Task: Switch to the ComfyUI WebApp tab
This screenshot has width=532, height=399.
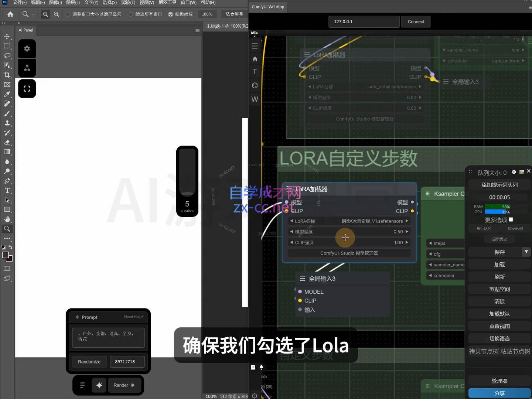Action: tap(268, 7)
